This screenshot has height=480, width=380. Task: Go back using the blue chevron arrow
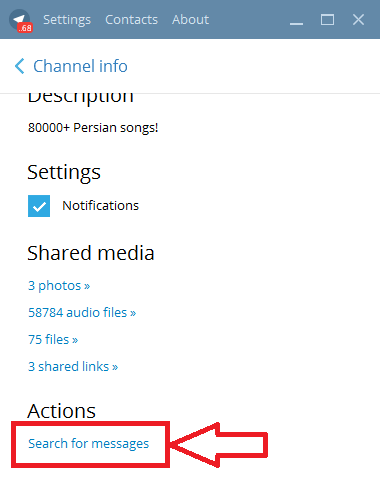(20, 66)
